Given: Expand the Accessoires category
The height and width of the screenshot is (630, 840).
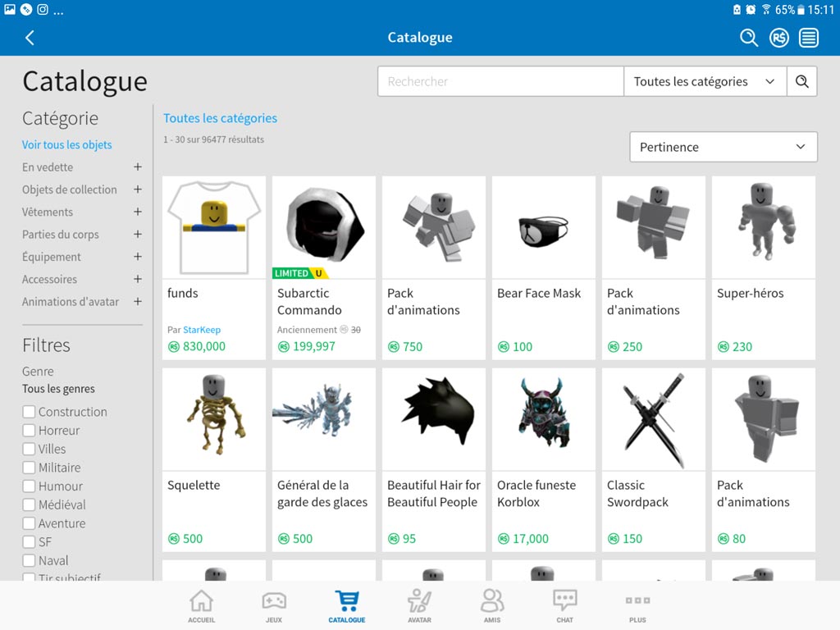Looking at the screenshot, I should 138,279.
